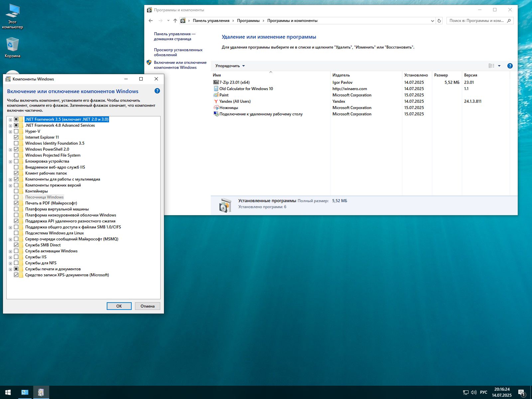Enable Windows Identity Foundation 3.5 checkbox
This screenshot has width=532, height=399.
click(x=16, y=143)
